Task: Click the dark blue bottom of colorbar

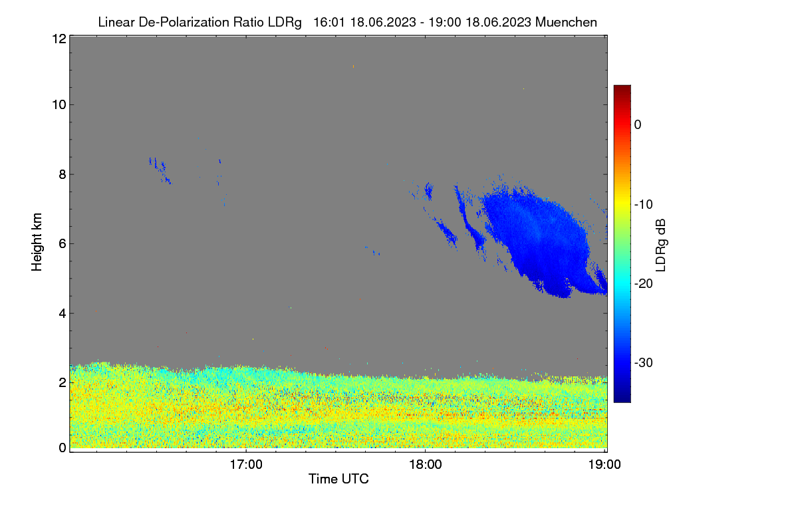Action: tap(622, 398)
